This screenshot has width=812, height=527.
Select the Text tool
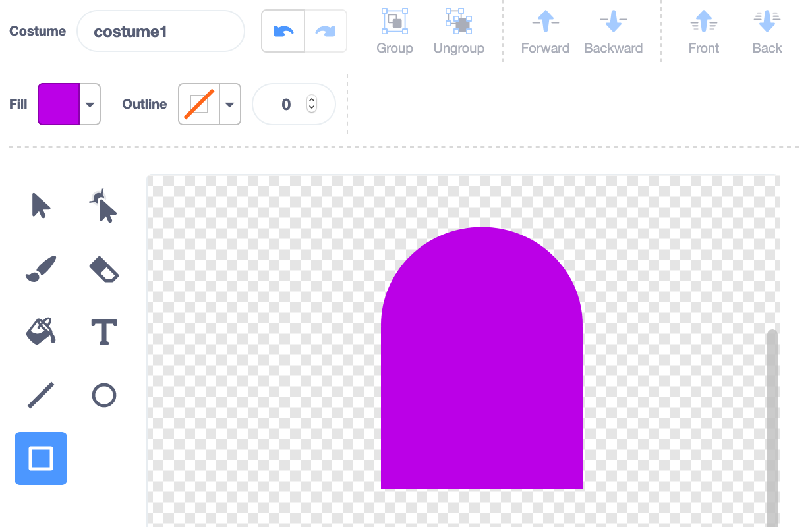pos(103,332)
